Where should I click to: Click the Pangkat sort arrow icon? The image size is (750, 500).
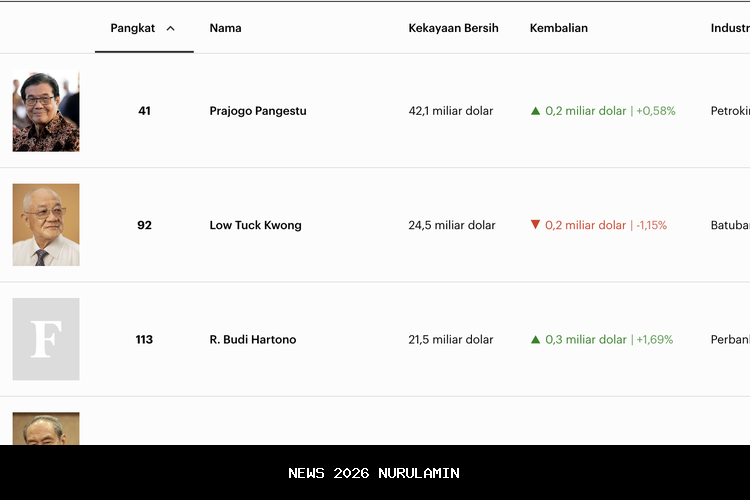tap(170, 28)
